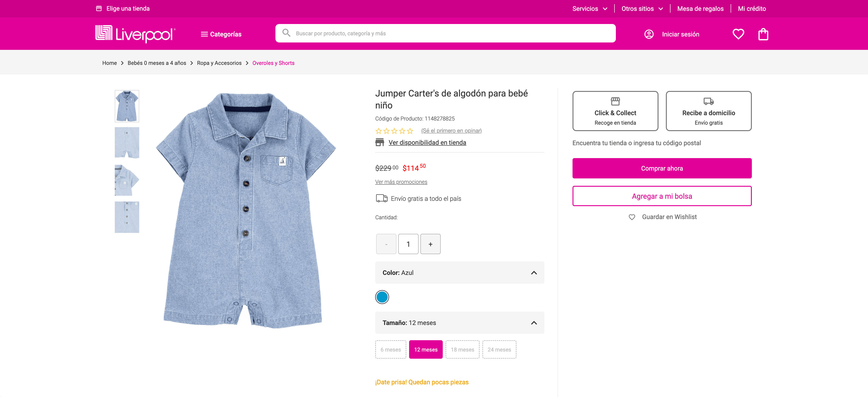The width and height of the screenshot is (868, 397).
Task: Choose the 24 meses size option
Action: (499, 349)
